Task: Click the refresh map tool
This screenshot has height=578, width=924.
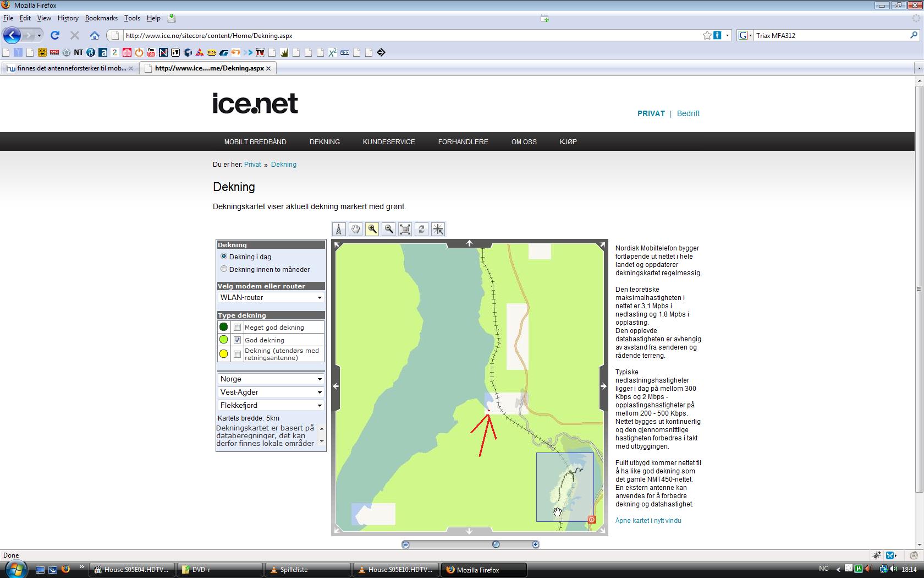Action: pos(421,230)
